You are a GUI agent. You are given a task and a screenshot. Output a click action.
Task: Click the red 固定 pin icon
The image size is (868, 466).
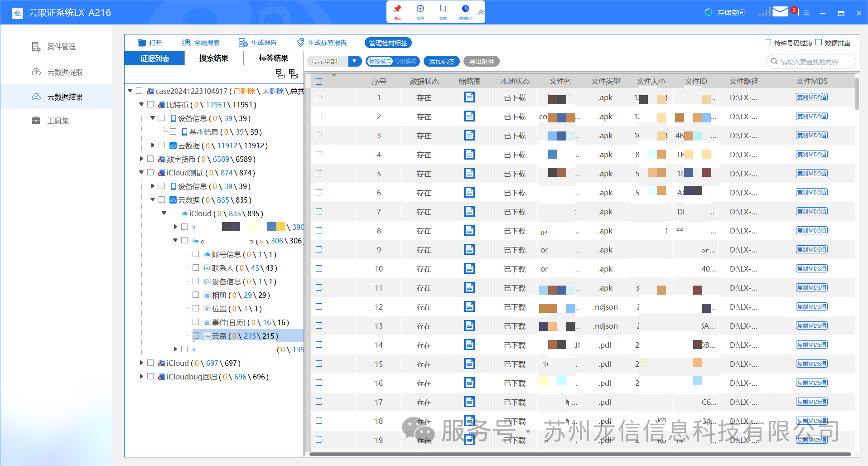pyautogui.click(x=397, y=10)
